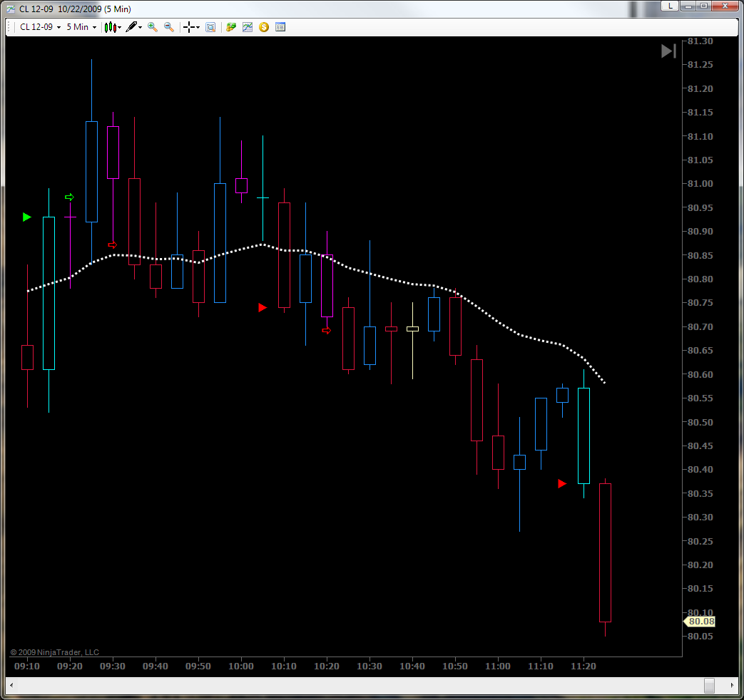Open the indicators icon in toolbar
744x700 pixels.
248,27
